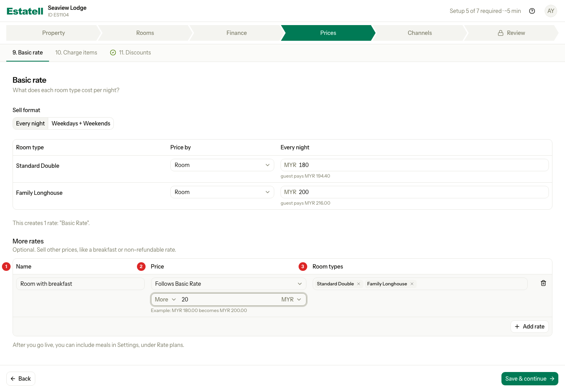565x392 pixels.
Task: Edit the rate name Room with breakfast
Action: point(80,284)
